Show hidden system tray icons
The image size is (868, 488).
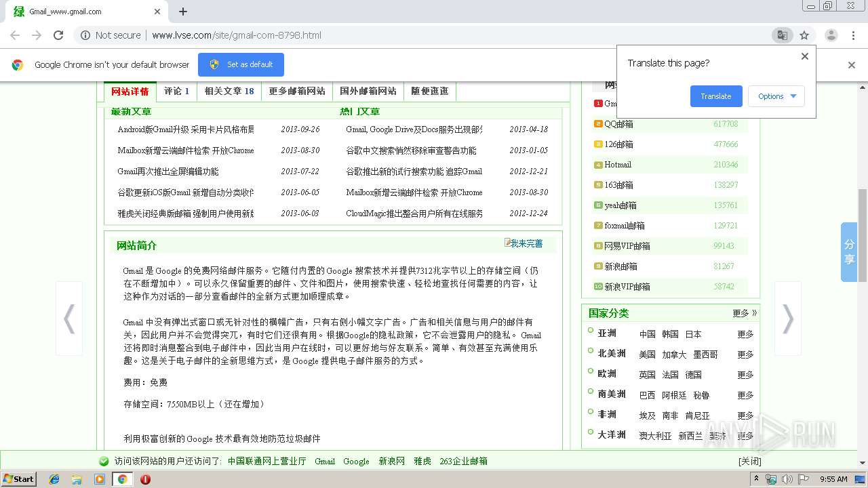pyautogui.click(x=757, y=479)
